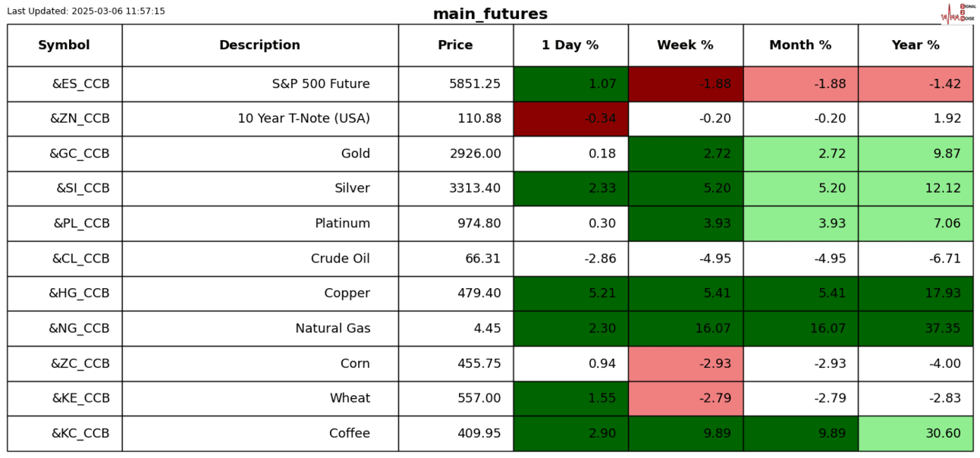980x458 pixels.
Task: Click the Signal2Noise logo in the corner
Action: pos(957,13)
